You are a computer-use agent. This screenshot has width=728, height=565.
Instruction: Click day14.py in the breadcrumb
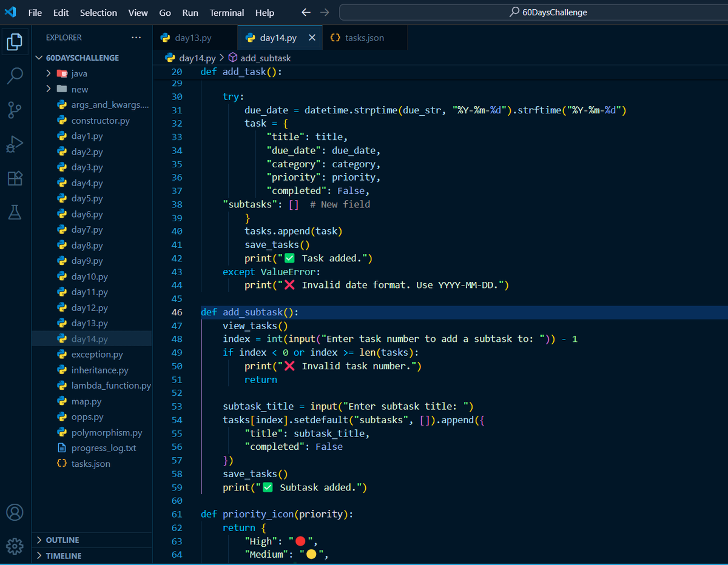pyautogui.click(x=197, y=58)
